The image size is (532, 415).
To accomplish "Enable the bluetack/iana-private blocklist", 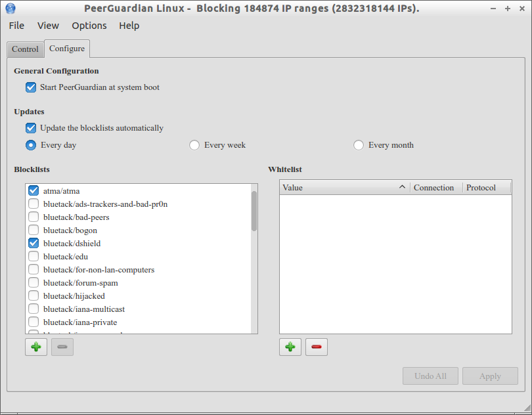I will coord(33,322).
